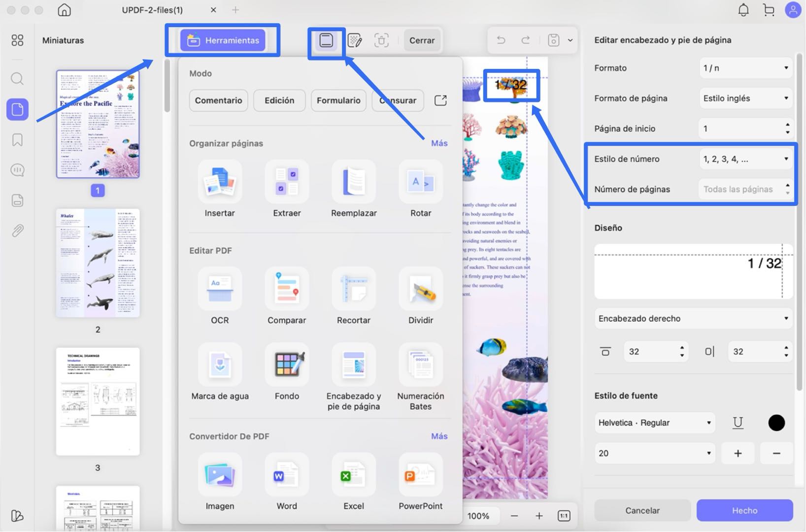The width and height of the screenshot is (806, 532).
Task: Click the Hecho button to confirm
Action: click(x=744, y=510)
